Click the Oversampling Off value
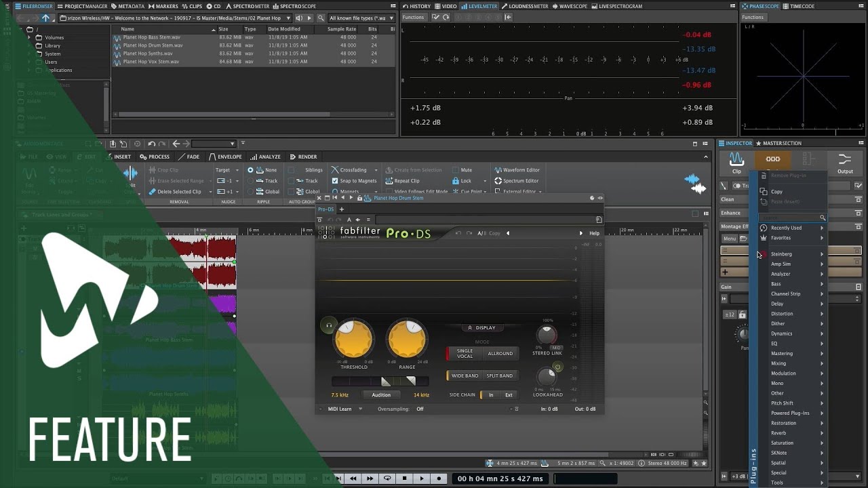Viewport: 868px width, 488px height. click(x=420, y=409)
